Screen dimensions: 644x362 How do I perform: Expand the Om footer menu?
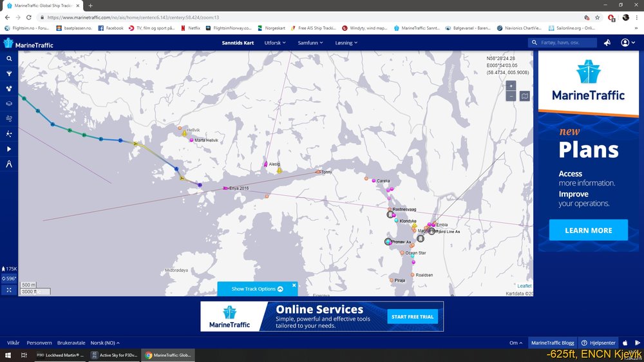(x=516, y=343)
